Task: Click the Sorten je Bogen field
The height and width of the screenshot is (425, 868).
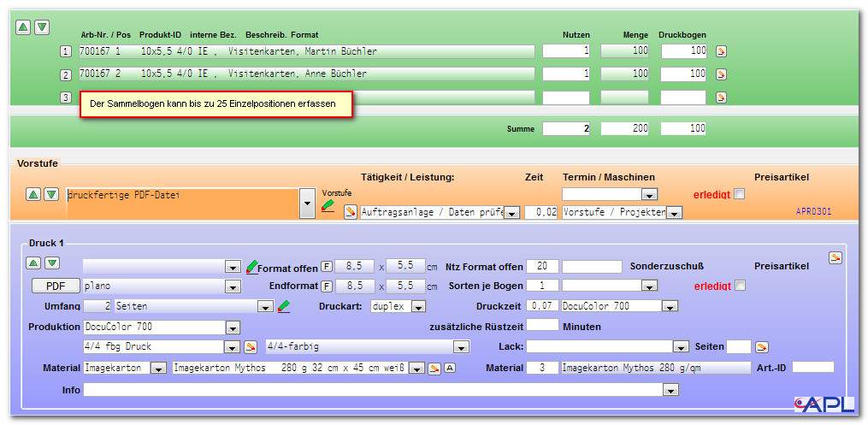Action: (542, 286)
